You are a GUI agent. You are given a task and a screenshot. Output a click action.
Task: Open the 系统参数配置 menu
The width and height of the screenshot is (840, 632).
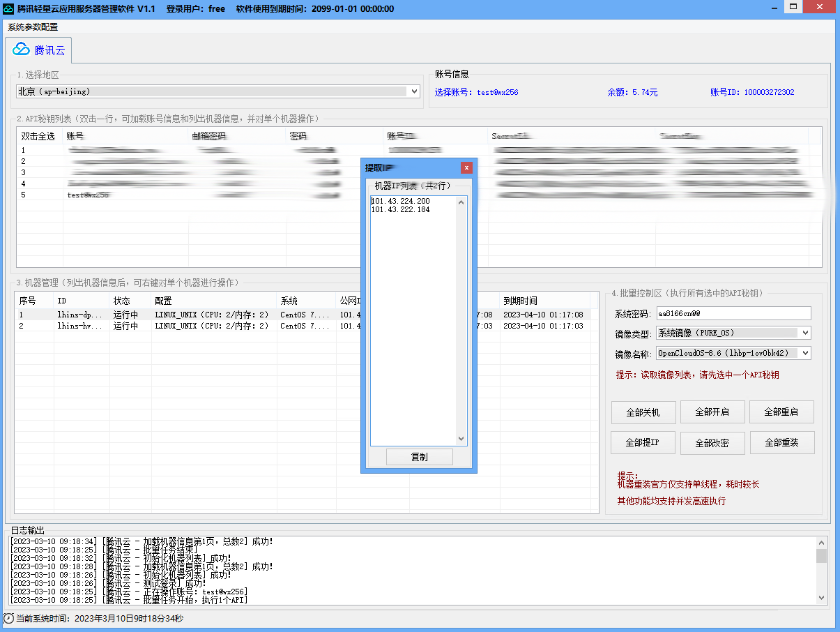coord(33,27)
